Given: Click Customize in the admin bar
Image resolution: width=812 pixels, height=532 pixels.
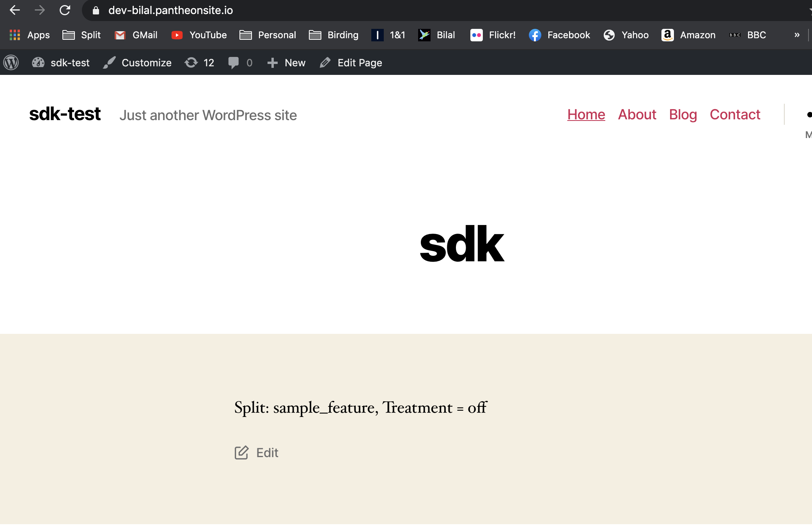Looking at the screenshot, I should (137, 62).
